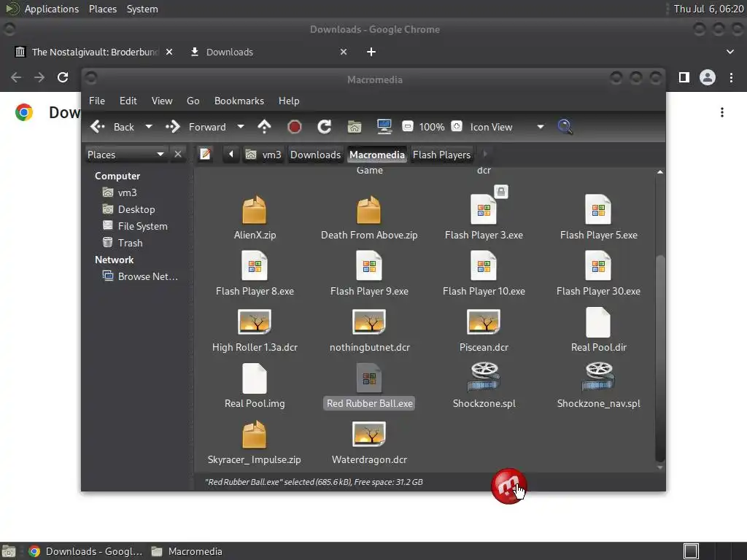Click the Forward navigation button
747x560 pixels.
click(x=196, y=127)
